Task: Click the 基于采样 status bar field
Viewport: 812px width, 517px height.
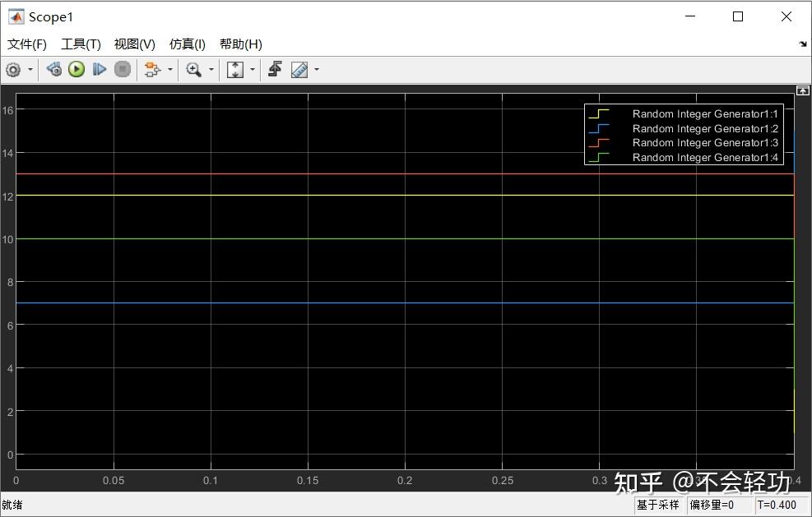Action: tap(659, 505)
